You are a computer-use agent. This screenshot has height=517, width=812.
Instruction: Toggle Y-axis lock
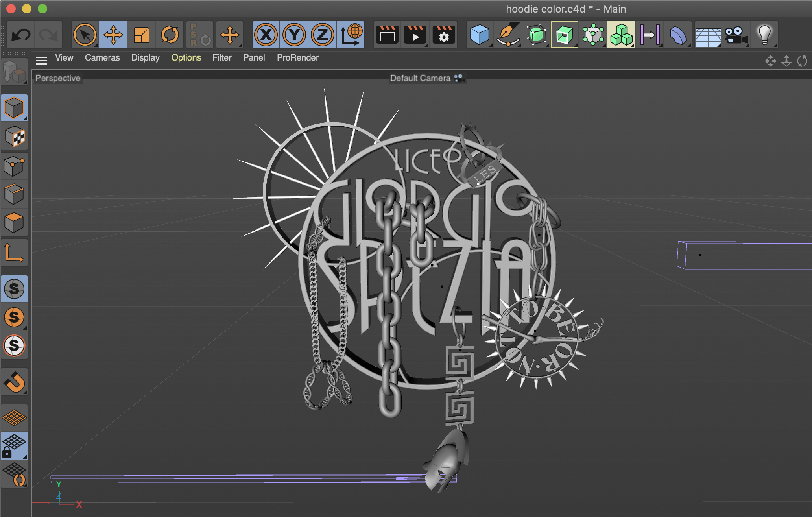pos(294,35)
